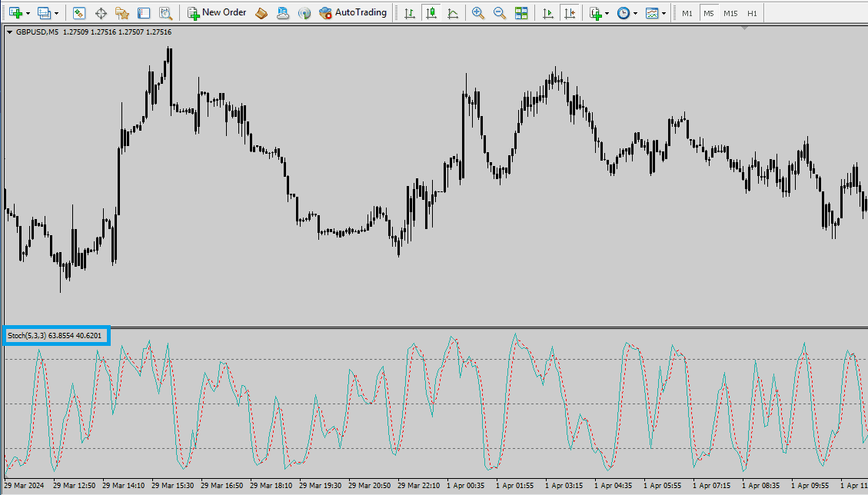
Task: Click the 29 Mar 18:10 time label
Action: 271,486
